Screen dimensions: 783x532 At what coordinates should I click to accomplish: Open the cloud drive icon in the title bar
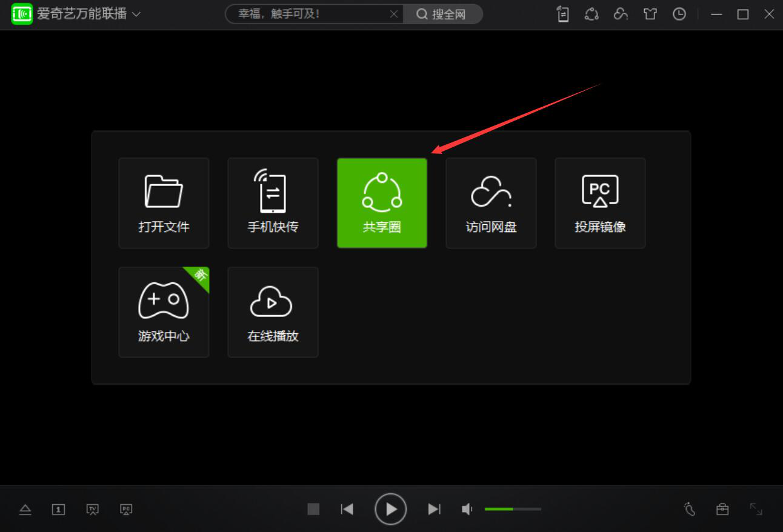(x=621, y=14)
